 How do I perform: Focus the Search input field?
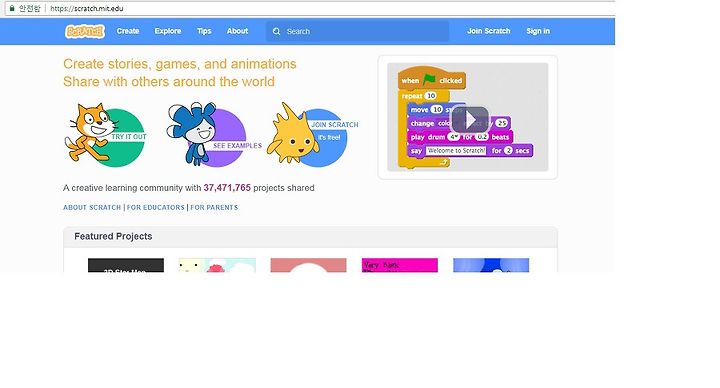click(x=357, y=32)
